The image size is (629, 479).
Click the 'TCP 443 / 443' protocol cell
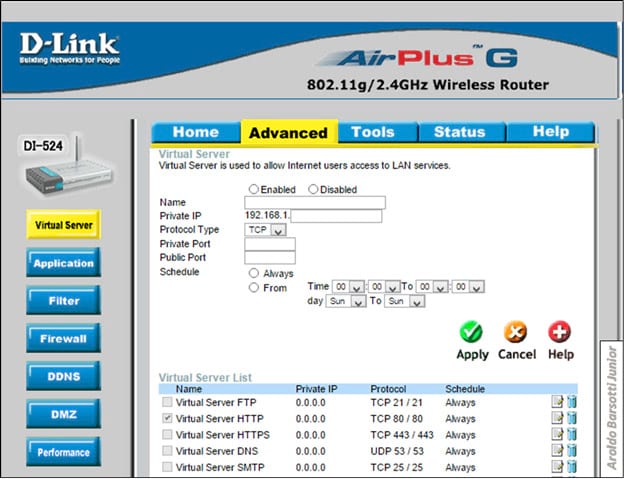click(x=402, y=435)
